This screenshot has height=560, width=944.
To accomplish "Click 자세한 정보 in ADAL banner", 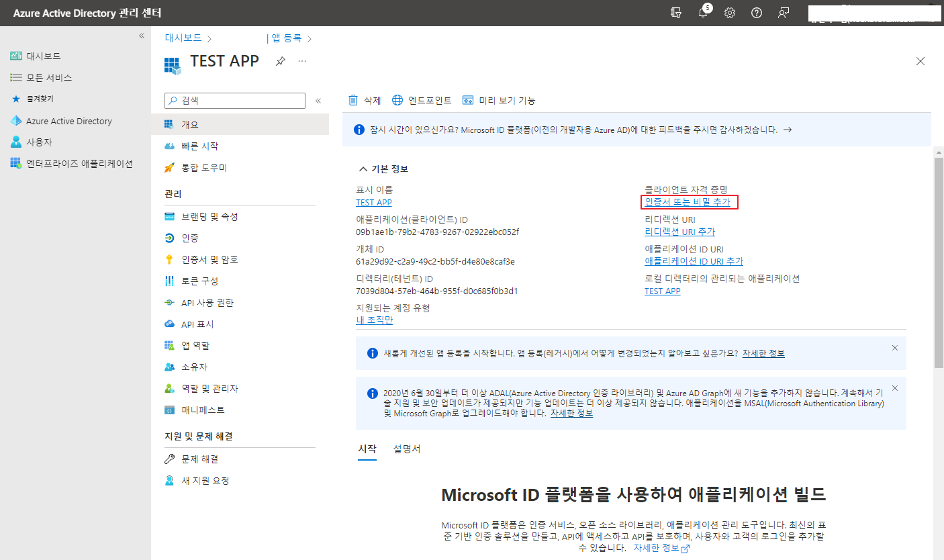I will [x=571, y=413].
